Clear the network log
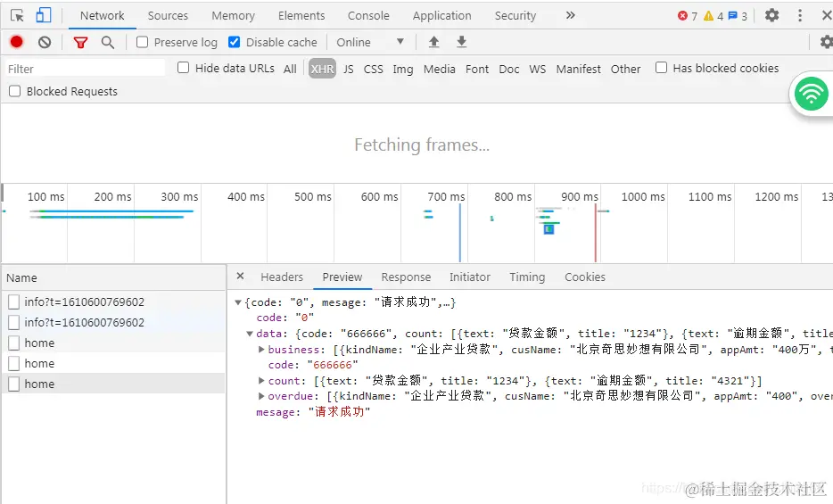The image size is (833, 504). tap(45, 42)
